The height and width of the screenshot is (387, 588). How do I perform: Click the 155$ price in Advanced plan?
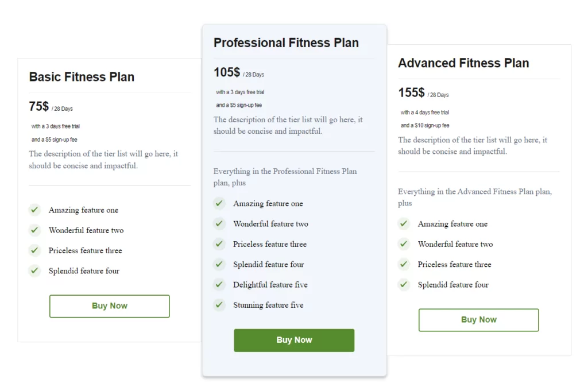tap(411, 92)
